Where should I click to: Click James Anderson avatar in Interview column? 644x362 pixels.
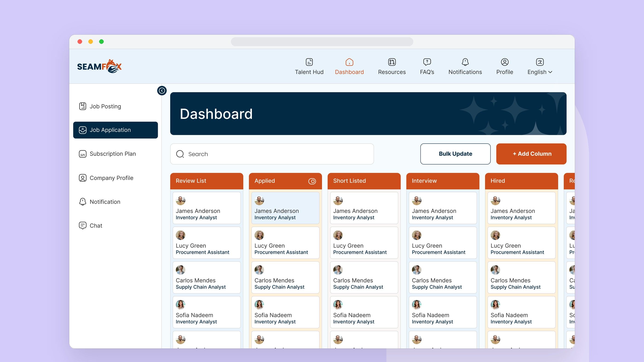click(417, 201)
